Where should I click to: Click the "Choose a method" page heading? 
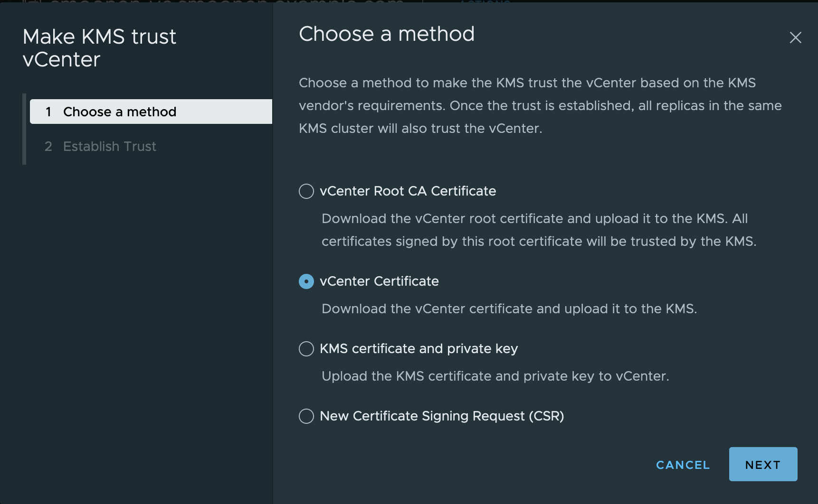pos(387,34)
